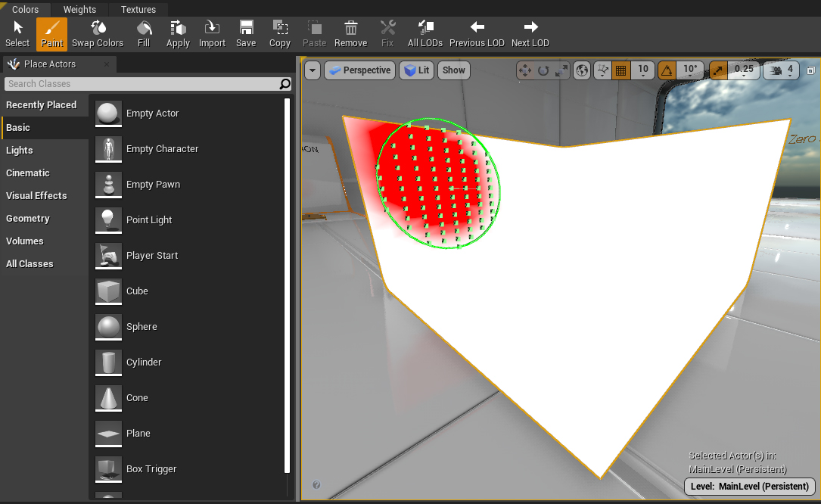Switch to the Weights tab
This screenshot has width=821, height=504.
(x=79, y=10)
